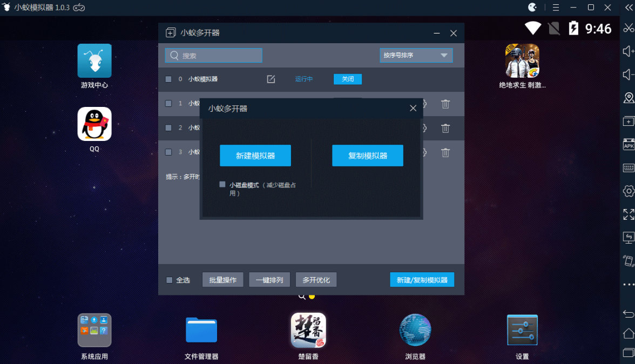The image size is (635, 364).
Task: Rename emulator 0 with the edit pencil icon
Action: click(x=271, y=79)
